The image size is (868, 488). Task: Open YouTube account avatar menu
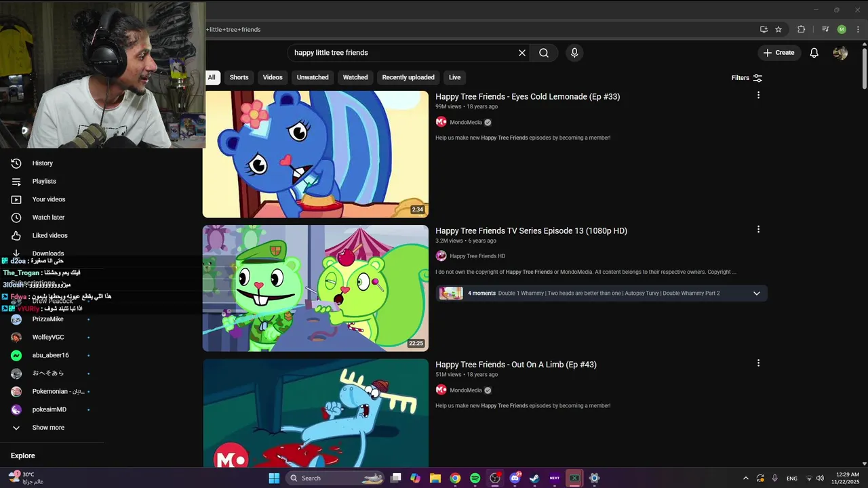point(840,53)
